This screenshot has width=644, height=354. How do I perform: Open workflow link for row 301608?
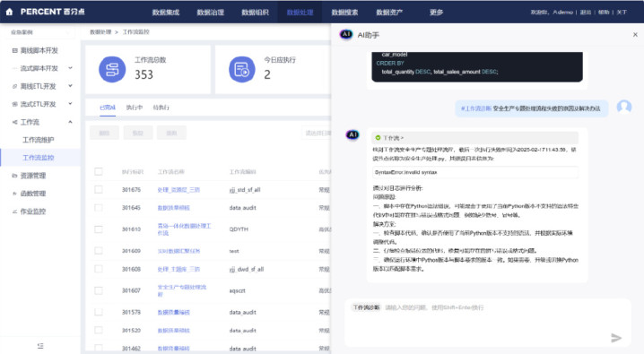click(178, 269)
